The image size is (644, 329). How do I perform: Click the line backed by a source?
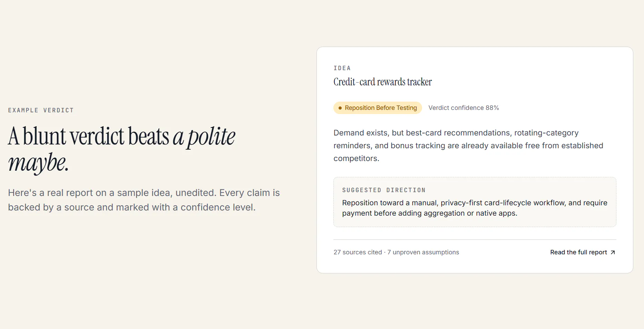132,207
